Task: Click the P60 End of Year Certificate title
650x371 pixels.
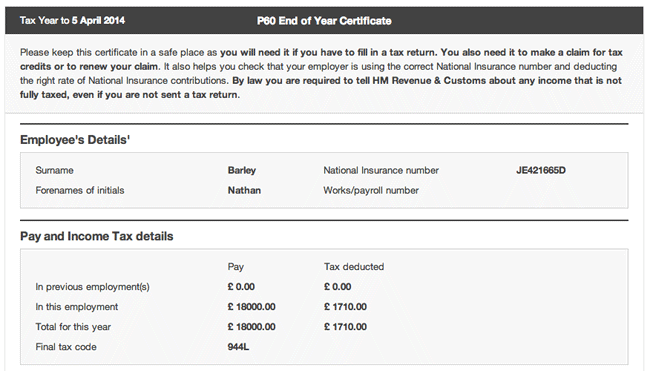Action: pyautogui.click(x=324, y=21)
